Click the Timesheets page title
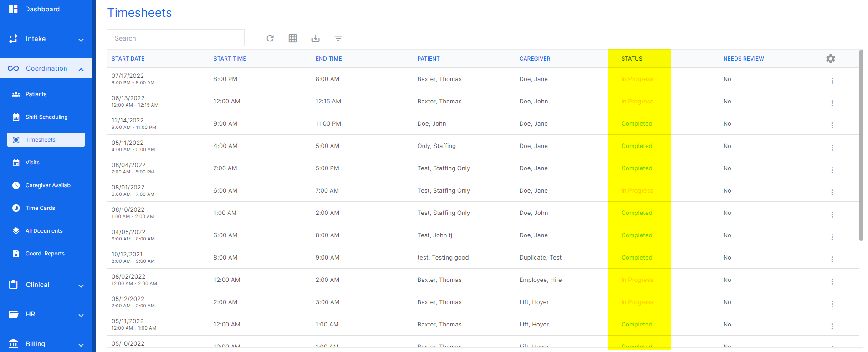 tap(139, 13)
